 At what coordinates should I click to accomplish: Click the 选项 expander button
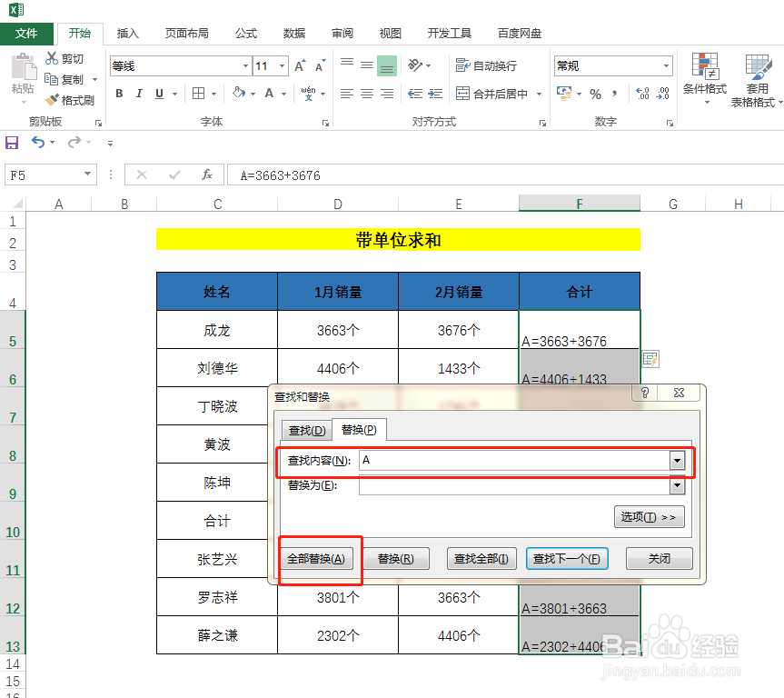coord(649,516)
